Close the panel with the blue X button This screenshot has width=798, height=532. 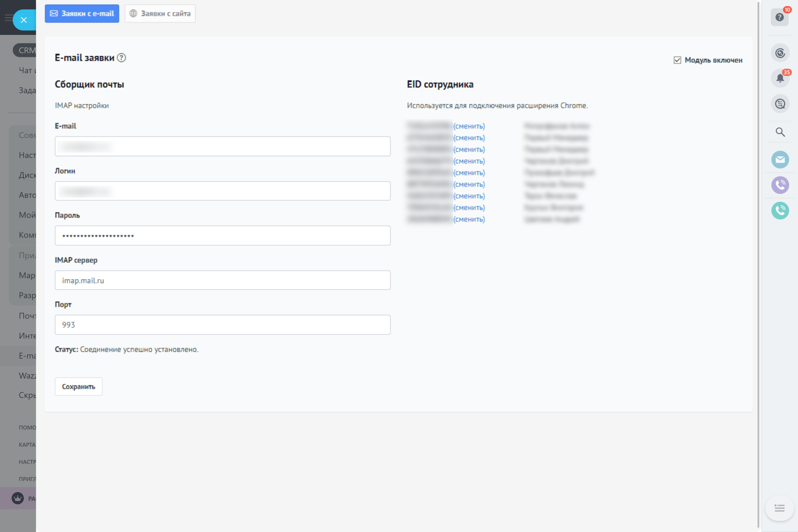tap(24, 20)
